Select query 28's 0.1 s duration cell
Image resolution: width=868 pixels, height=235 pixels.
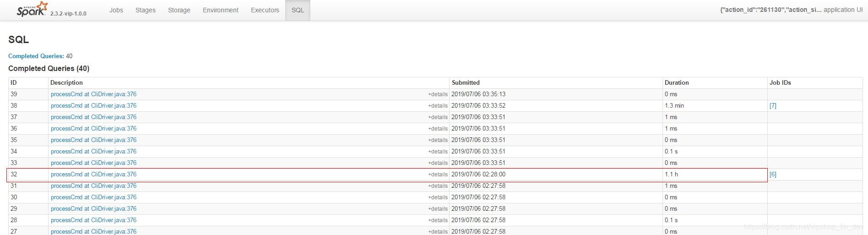(x=715, y=220)
